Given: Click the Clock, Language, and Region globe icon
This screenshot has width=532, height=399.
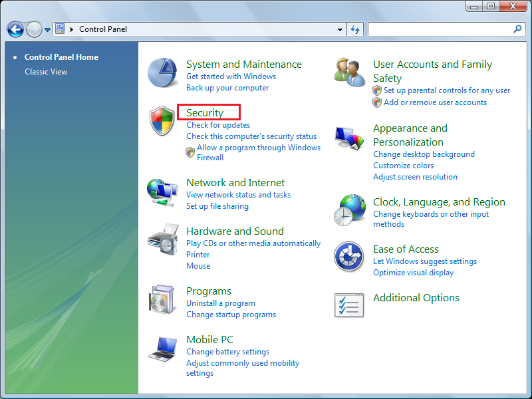Looking at the screenshot, I should pos(350,210).
